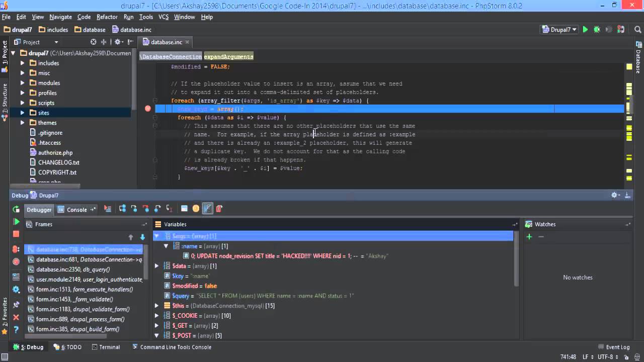Open the VCS menu
Viewport: 644px width, 362px height.
click(x=164, y=17)
